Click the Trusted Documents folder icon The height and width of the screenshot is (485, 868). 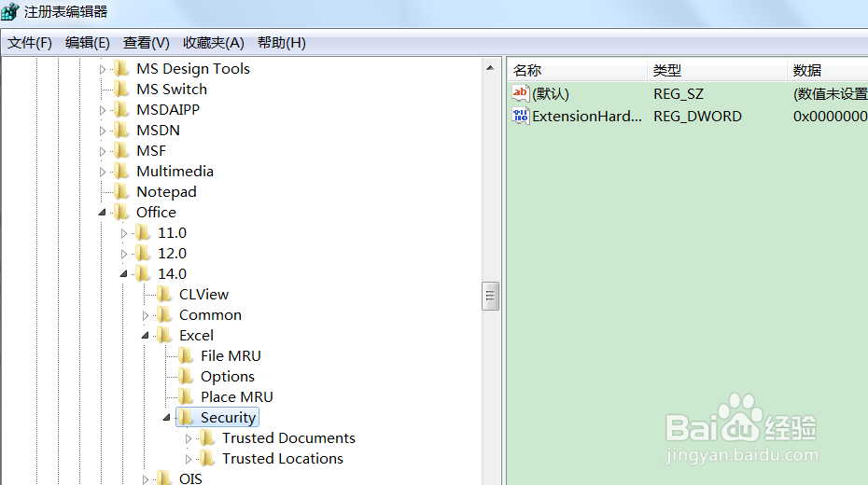coord(207,438)
